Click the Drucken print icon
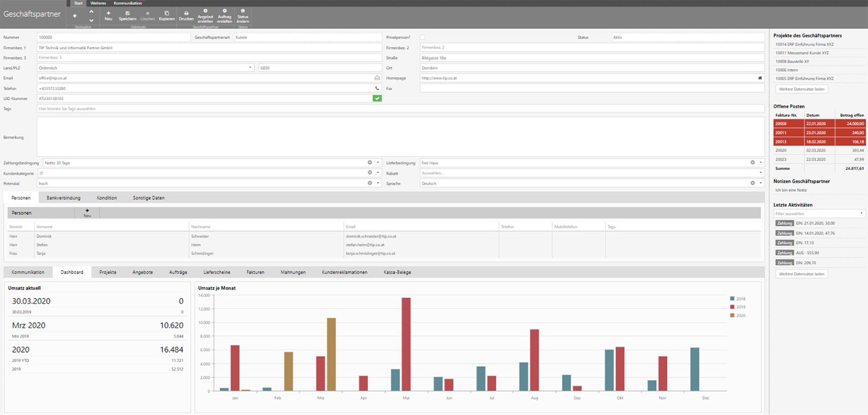Image resolution: width=868 pixels, height=415 pixels. coord(186,13)
